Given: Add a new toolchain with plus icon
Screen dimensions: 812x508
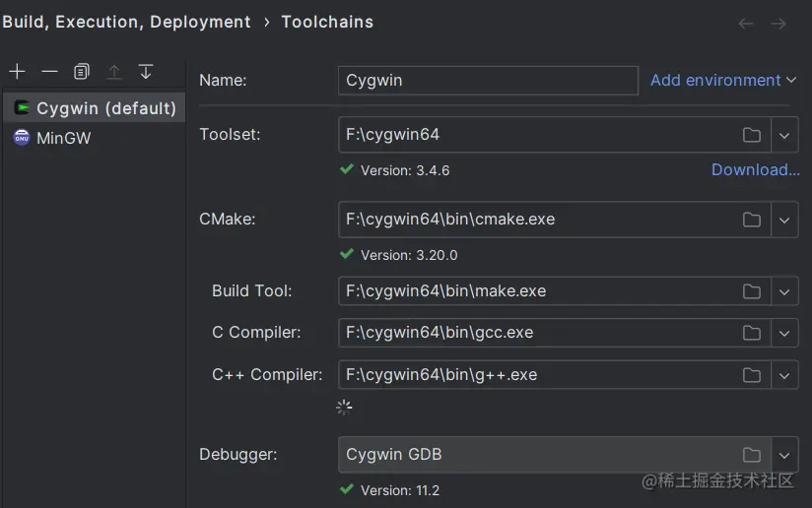Looking at the screenshot, I should point(17,72).
